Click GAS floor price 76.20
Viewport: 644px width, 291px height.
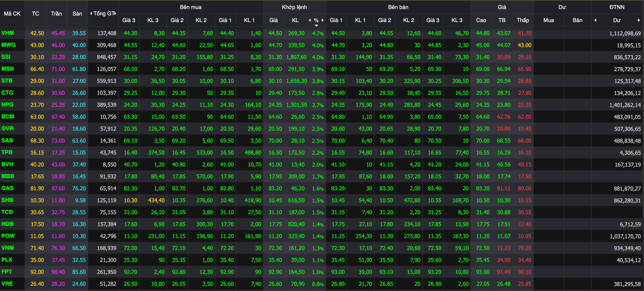pyautogui.click(x=79, y=189)
